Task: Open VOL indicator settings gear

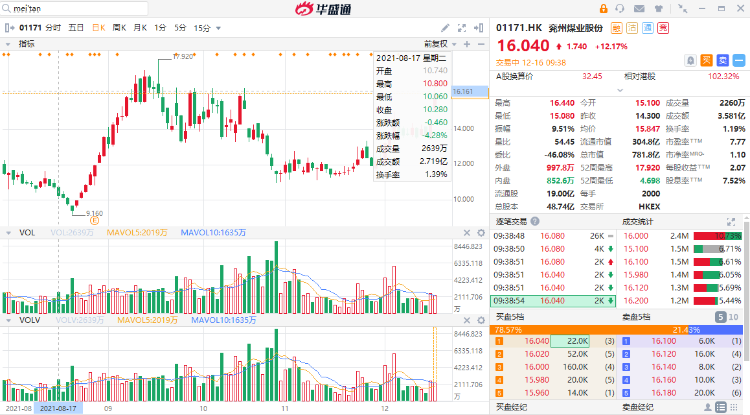Action: click(x=481, y=233)
